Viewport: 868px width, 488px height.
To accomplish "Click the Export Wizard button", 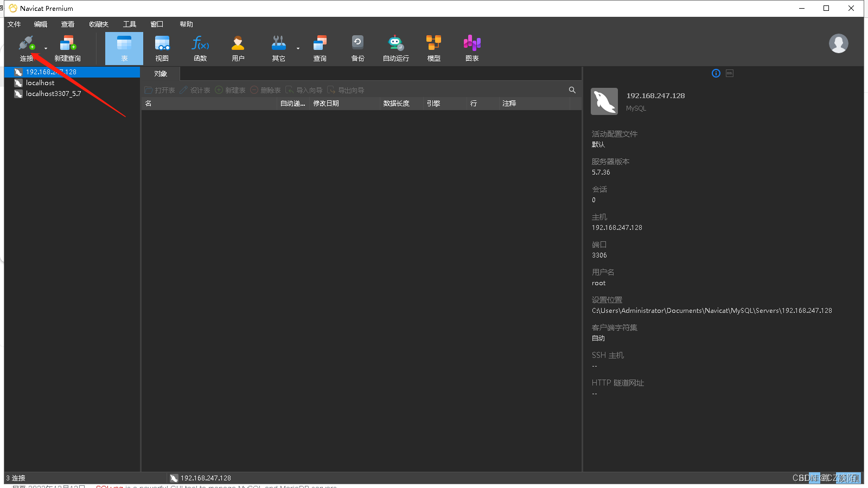I will point(346,90).
